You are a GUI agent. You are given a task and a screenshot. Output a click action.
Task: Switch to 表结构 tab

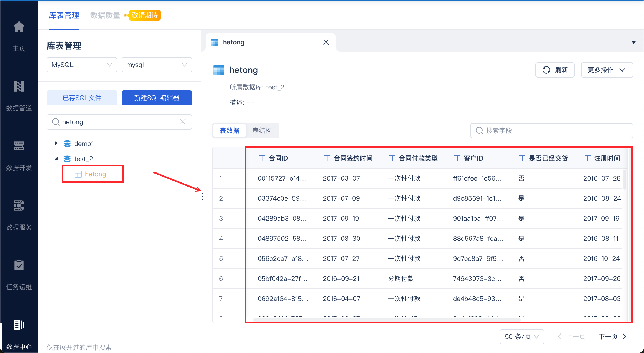tap(262, 131)
